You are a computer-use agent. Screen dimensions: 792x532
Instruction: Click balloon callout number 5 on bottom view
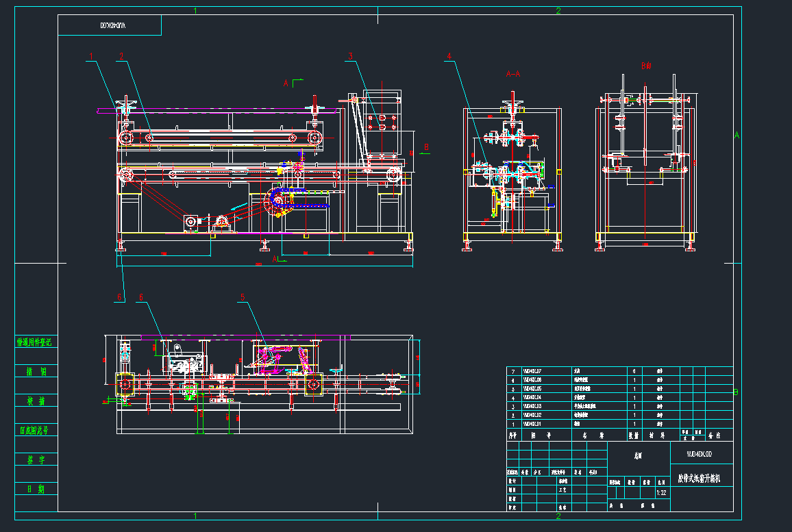pos(241,297)
